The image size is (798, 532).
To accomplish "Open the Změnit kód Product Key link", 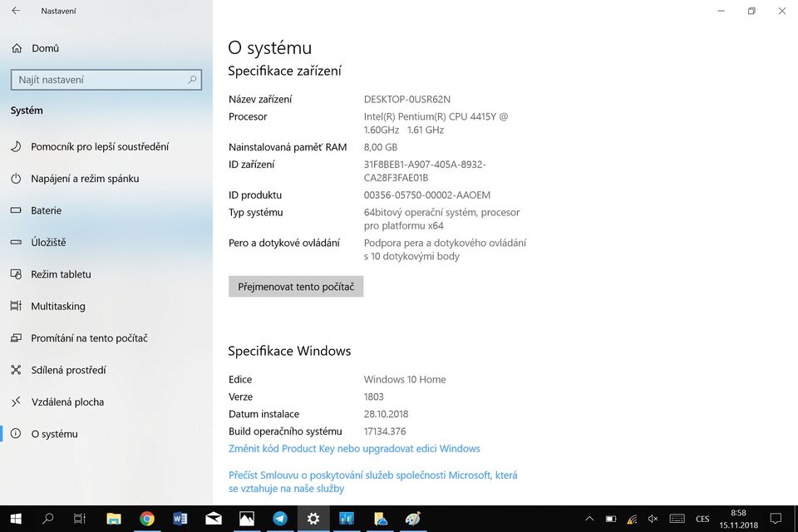I will (x=355, y=448).
